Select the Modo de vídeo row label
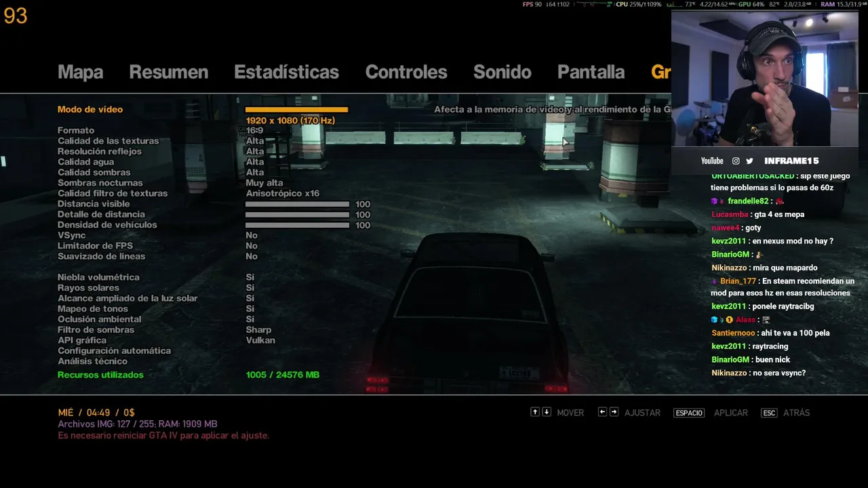This screenshot has height=488, width=868. (x=90, y=109)
